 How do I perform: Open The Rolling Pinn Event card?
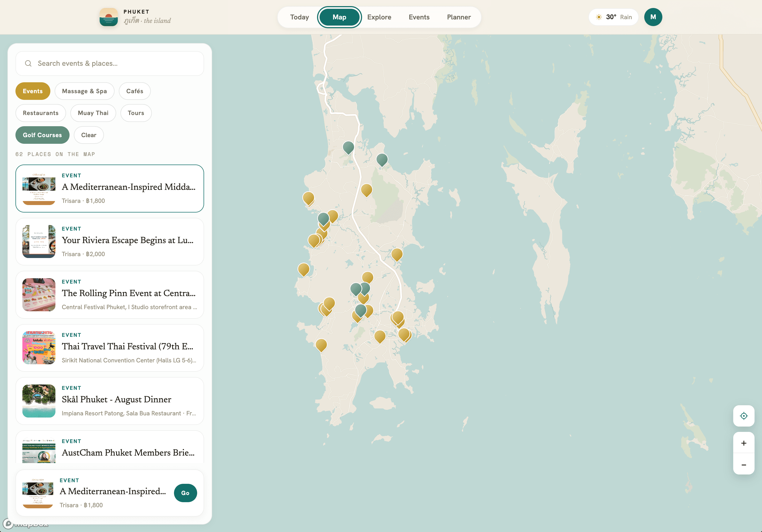[110, 294]
